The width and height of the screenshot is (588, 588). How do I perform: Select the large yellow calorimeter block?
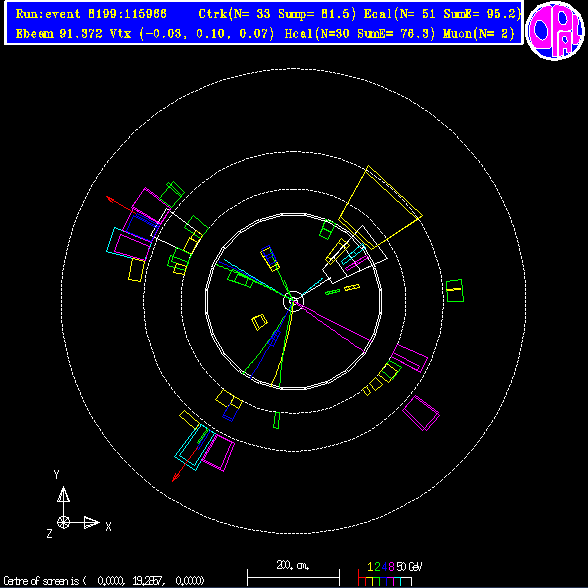tap(381, 207)
